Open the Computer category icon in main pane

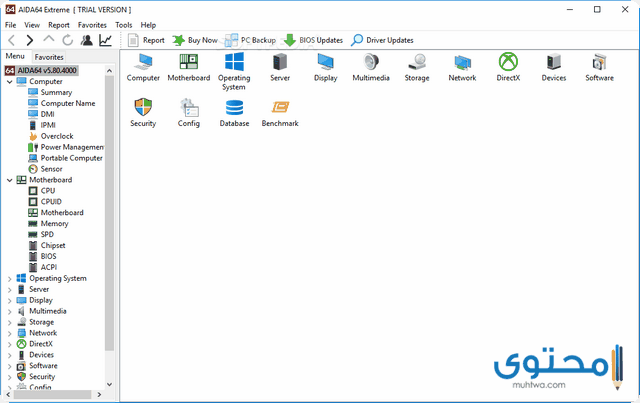click(x=143, y=67)
